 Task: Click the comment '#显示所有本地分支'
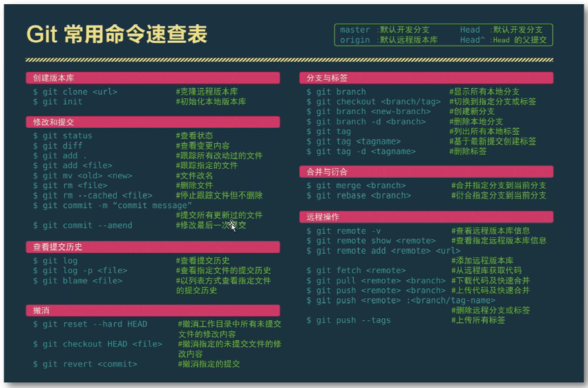point(484,91)
